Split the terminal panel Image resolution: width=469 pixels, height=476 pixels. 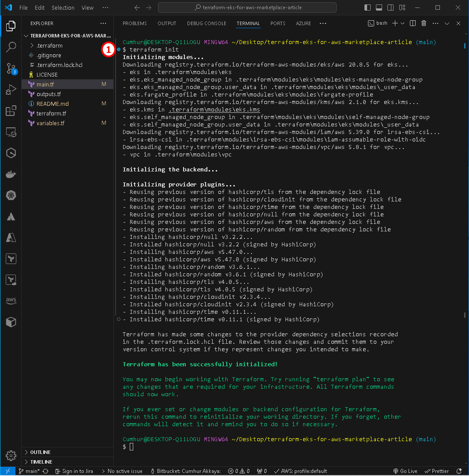coord(413,23)
